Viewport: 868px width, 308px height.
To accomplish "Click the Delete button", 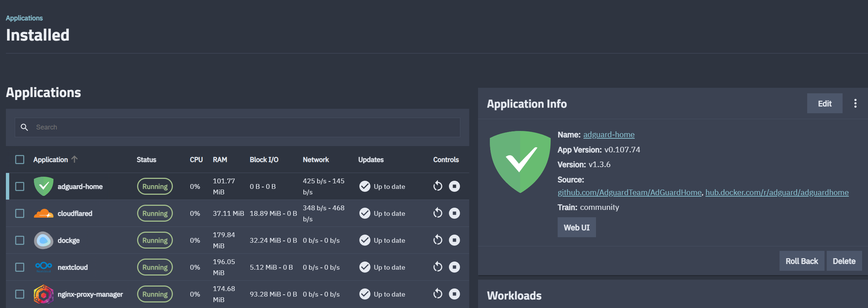I will coord(844,261).
